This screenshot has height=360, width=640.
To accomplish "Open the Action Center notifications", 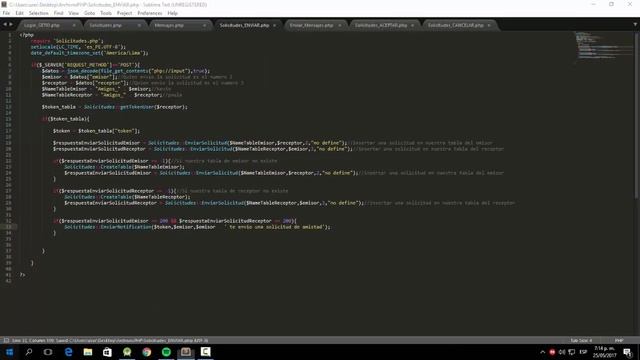I will tap(627, 352).
